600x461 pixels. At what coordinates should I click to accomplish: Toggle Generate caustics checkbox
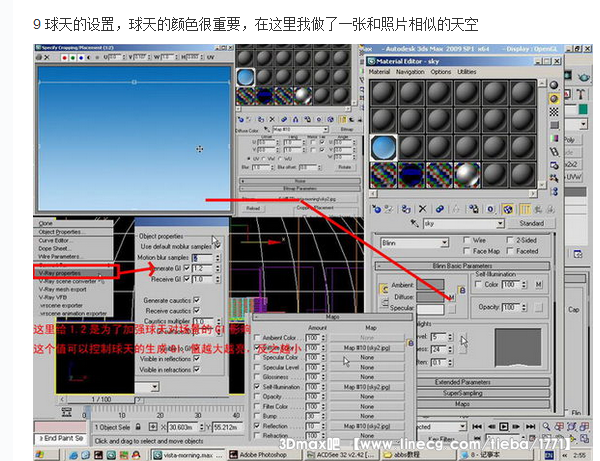click(196, 300)
